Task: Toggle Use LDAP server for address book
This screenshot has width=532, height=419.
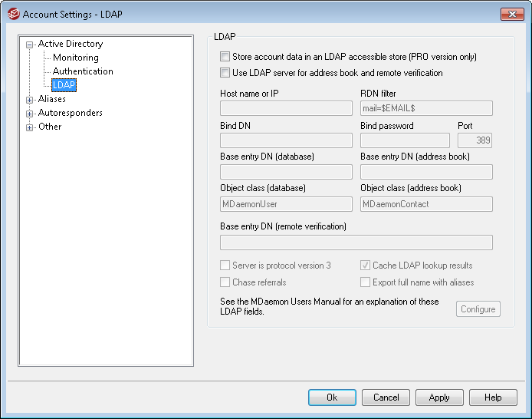Action: 225,74
